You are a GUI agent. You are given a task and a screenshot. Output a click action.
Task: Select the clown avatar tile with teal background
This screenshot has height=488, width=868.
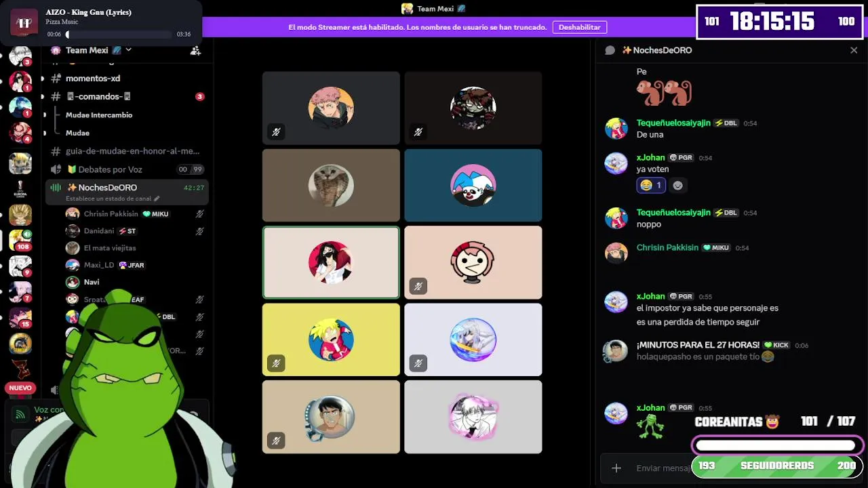473,185
